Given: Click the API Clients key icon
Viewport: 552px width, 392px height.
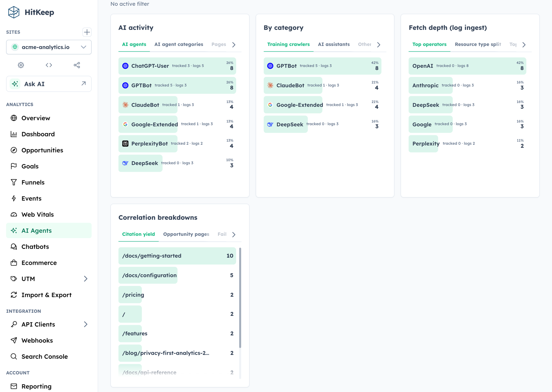Looking at the screenshot, I should pyautogui.click(x=14, y=324).
